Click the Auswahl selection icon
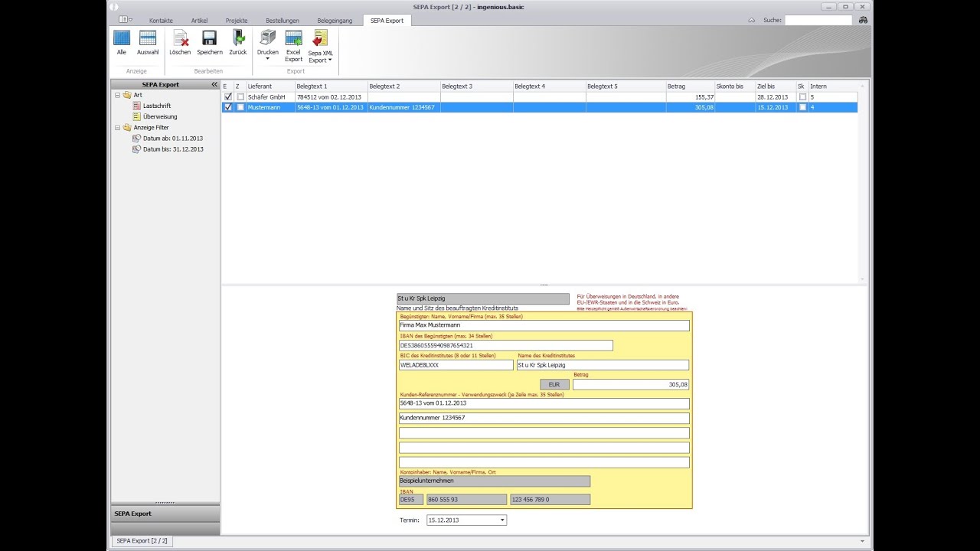Image resolution: width=980 pixels, height=551 pixels. click(x=148, y=38)
